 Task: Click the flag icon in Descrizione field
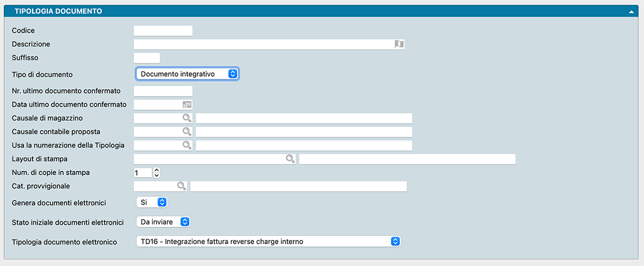(399, 44)
